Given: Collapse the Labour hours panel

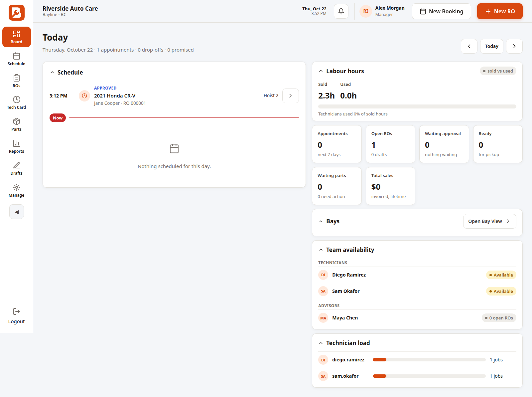Looking at the screenshot, I should pos(321,71).
